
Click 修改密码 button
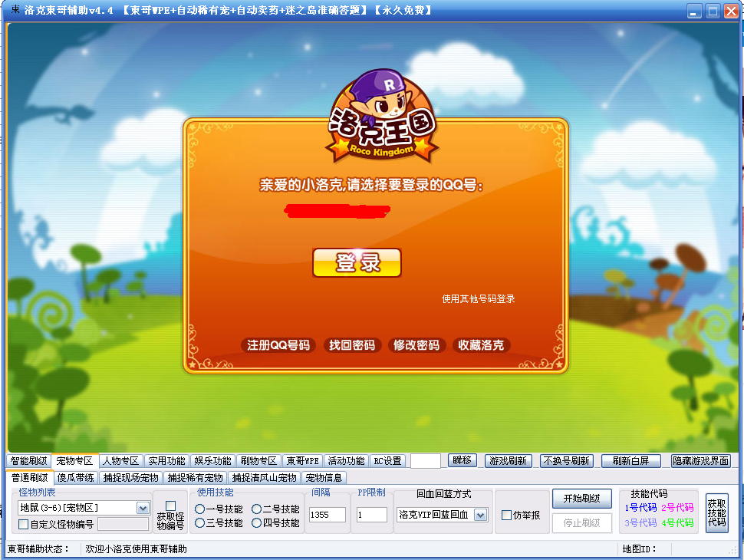click(x=416, y=345)
